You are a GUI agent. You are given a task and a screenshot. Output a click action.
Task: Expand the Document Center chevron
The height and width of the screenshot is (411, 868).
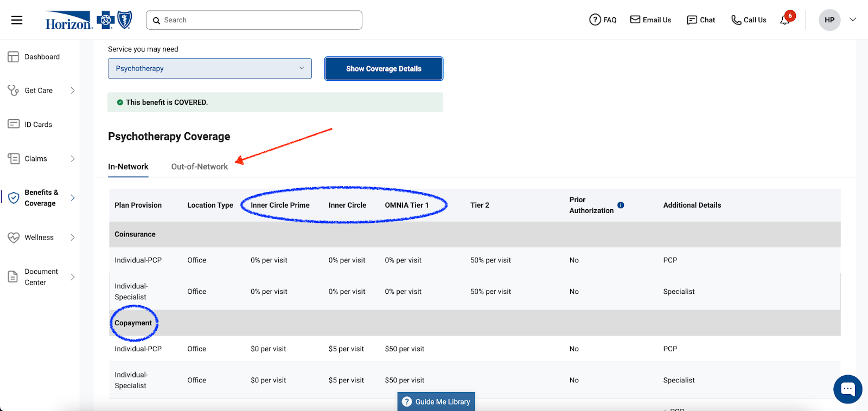[x=73, y=277]
